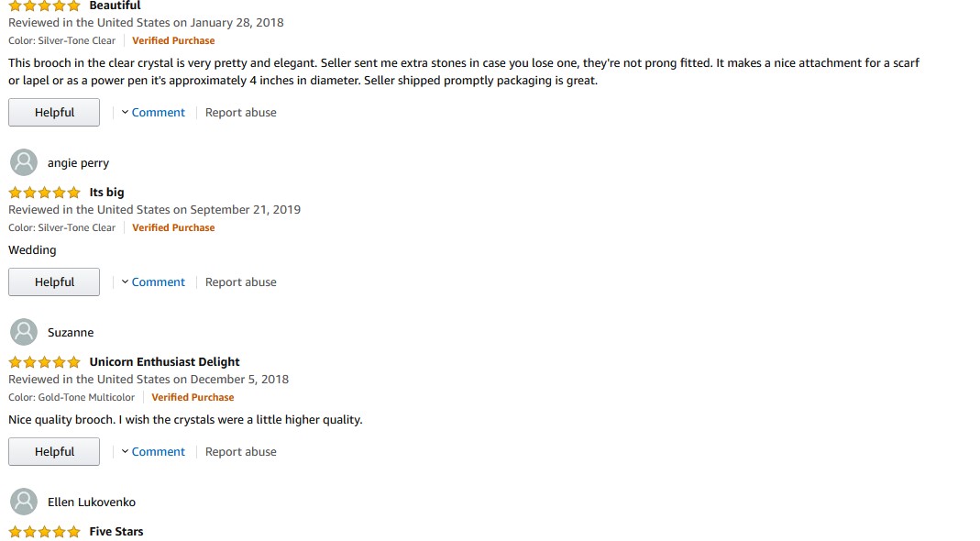The width and height of the screenshot is (980, 541).
Task: Mark the 'Beautiful' review as Helpful
Action: pos(54,113)
